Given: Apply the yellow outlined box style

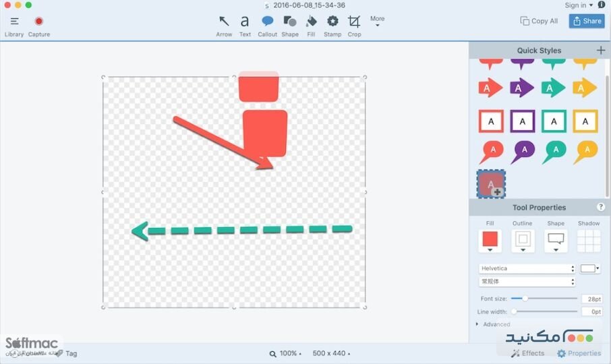Looking at the screenshot, I should 585,121.
